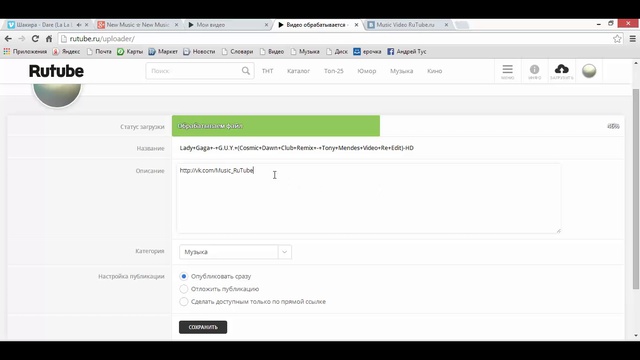Mute audio icon on Шакира tab
This screenshot has width=640, height=360.
[79, 25]
